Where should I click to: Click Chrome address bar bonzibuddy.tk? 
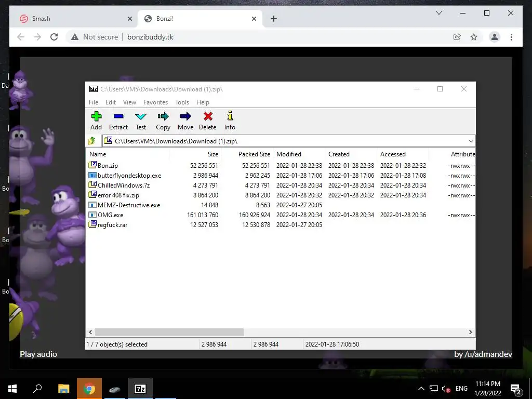tap(150, 37)
